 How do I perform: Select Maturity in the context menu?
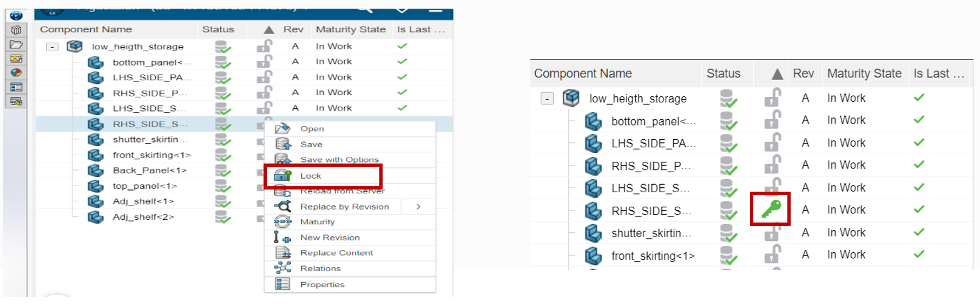click(x=317, y=222)
